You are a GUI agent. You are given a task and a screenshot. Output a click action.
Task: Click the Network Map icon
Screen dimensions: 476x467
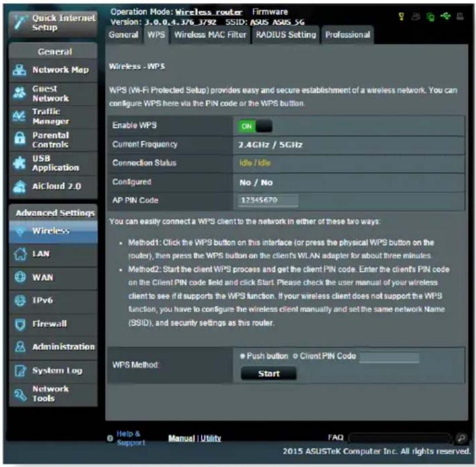tap(19, 70)
